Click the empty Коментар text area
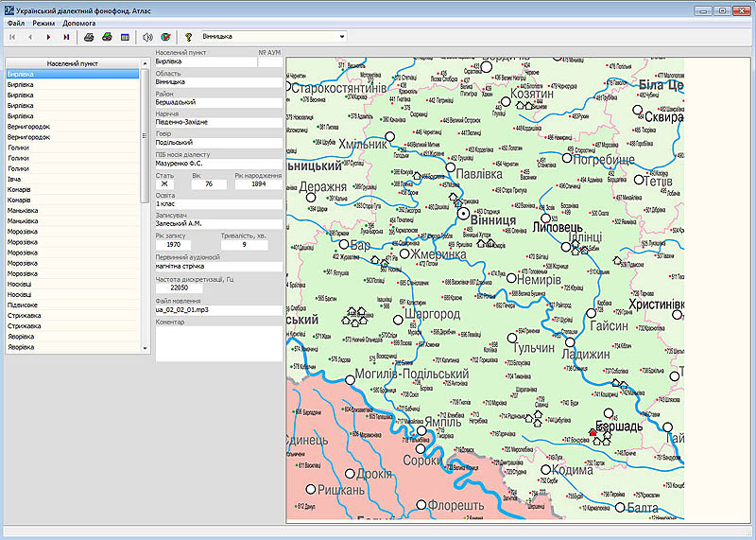This screenshot has width=756, height=540. point(218,343)
